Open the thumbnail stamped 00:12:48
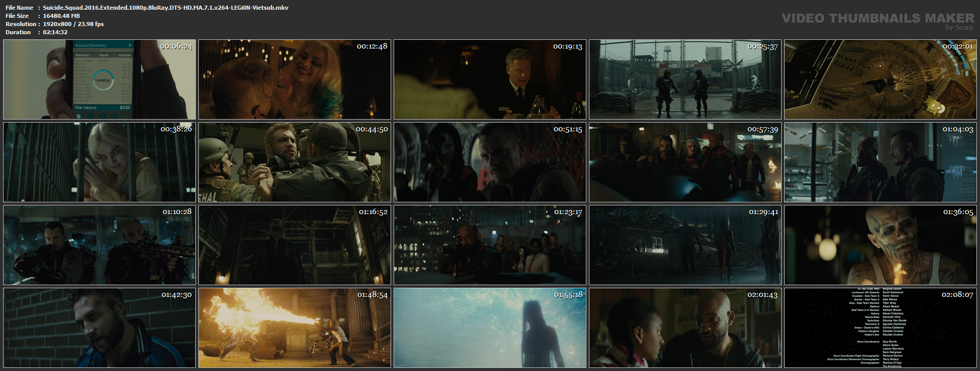Viewport: 980px width, 371px height. (x=294, y=80)
